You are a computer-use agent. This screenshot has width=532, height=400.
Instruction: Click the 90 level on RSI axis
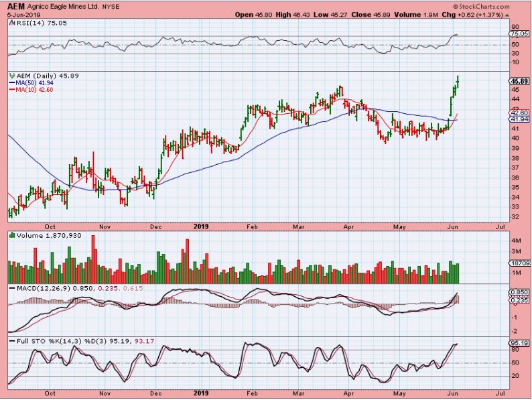tap(515, 27)
